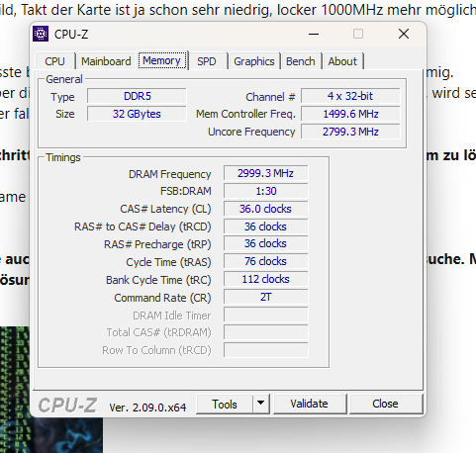This screenshot has height=453, width=476.
Task: Click the 112 clocks tRC value
Action: coord(266,279)
